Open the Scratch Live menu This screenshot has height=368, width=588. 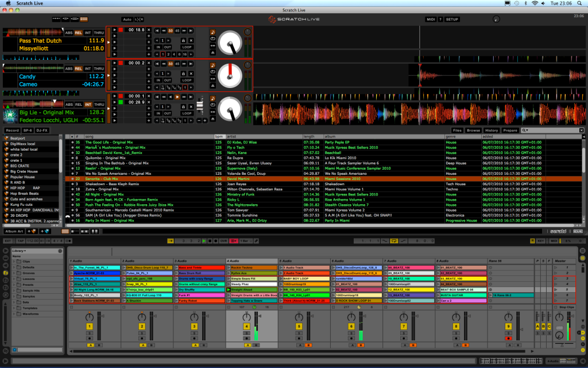coord(30,3)
